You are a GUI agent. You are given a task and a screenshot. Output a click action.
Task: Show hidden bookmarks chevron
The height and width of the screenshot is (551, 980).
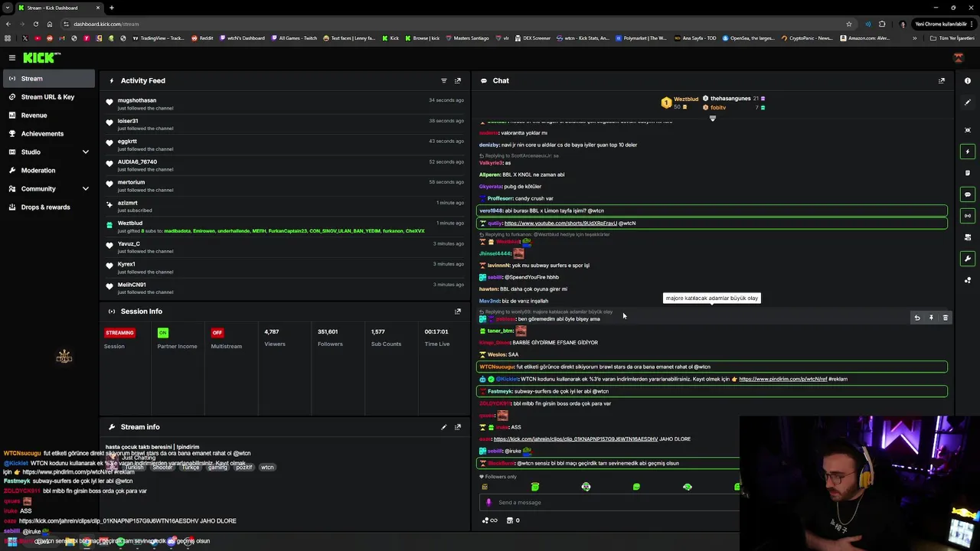pos(914,38)
